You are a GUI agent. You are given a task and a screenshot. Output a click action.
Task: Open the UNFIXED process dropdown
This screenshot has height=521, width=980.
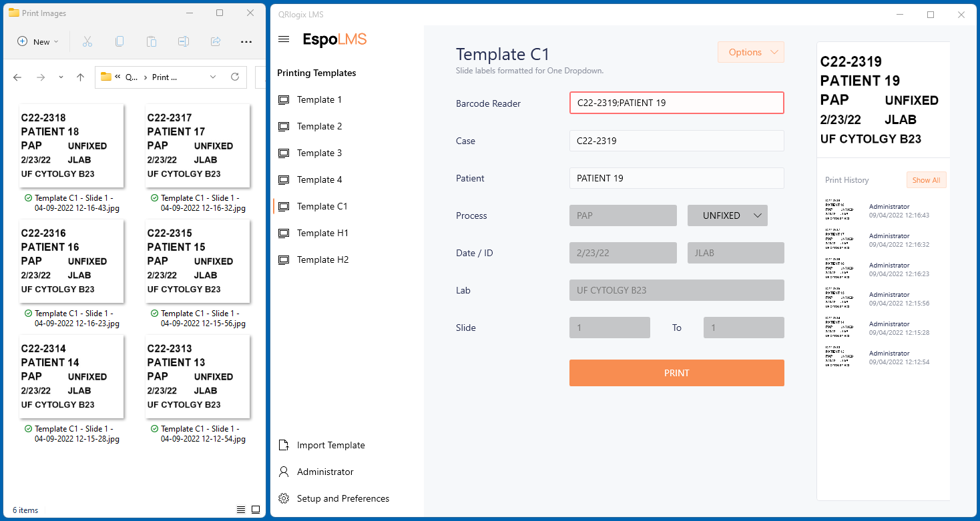pos(728,215)
